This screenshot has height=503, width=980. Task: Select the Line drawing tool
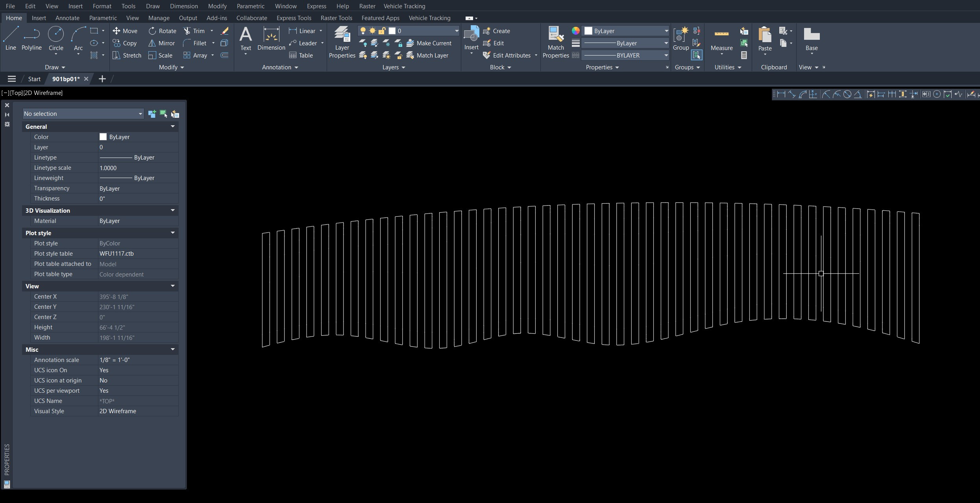click(x=11, y=39)
